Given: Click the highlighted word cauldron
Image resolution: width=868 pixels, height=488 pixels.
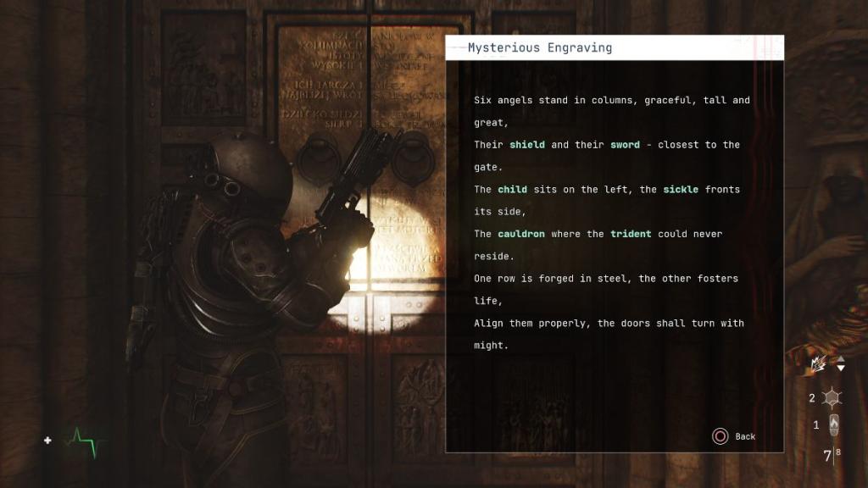Looking at the screenshot, I should coord(521,234).
